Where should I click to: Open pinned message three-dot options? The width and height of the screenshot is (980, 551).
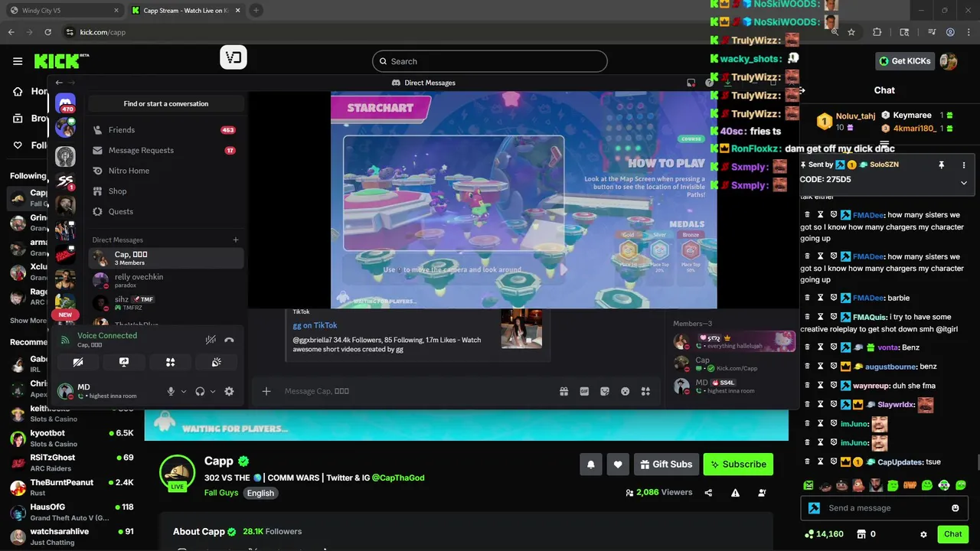[964, 165]
